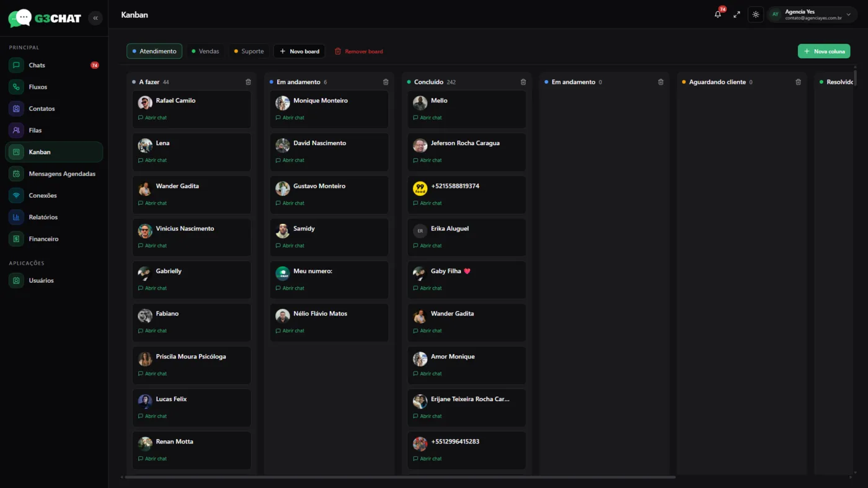Click the Nélio Flávio Matos name
This screenshot has width=868, height=488.
pyautogui.click(x=320, y=314)
